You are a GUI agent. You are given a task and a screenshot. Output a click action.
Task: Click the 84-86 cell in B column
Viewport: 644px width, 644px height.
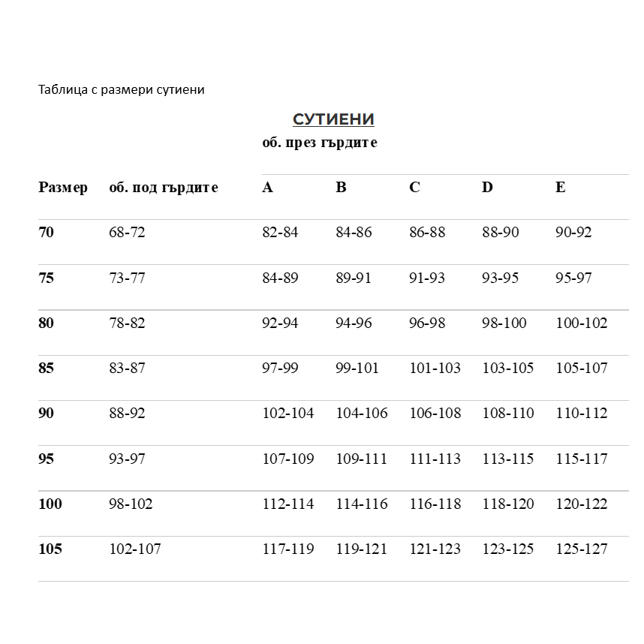pyautogui.click(x=354, y=233)
